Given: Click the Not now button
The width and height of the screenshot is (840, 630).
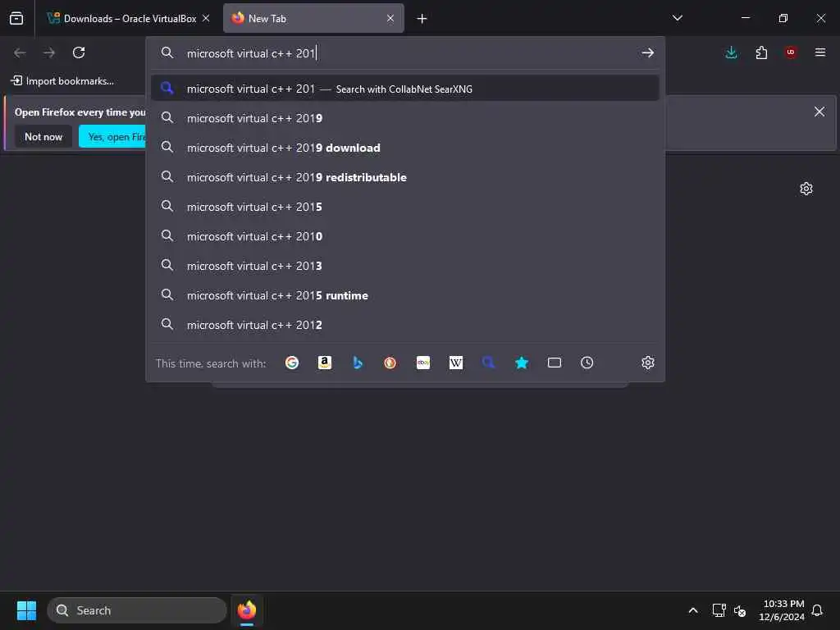Looking at the screenshot, I should [x=43, y=137].
